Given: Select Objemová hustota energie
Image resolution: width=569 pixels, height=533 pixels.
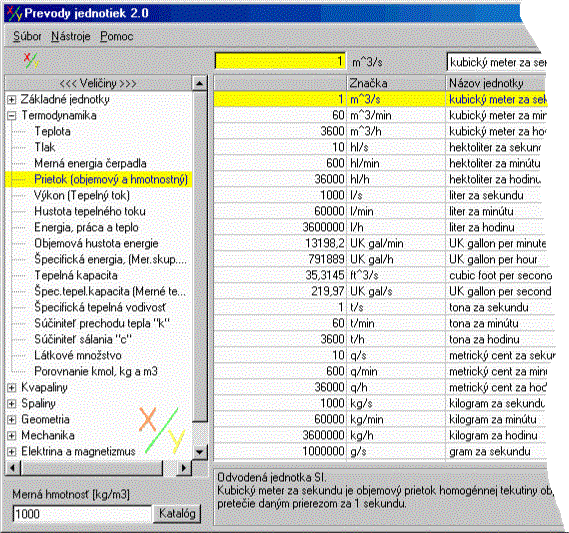Looking at the screenshot, I should click(x=96, y=243).
